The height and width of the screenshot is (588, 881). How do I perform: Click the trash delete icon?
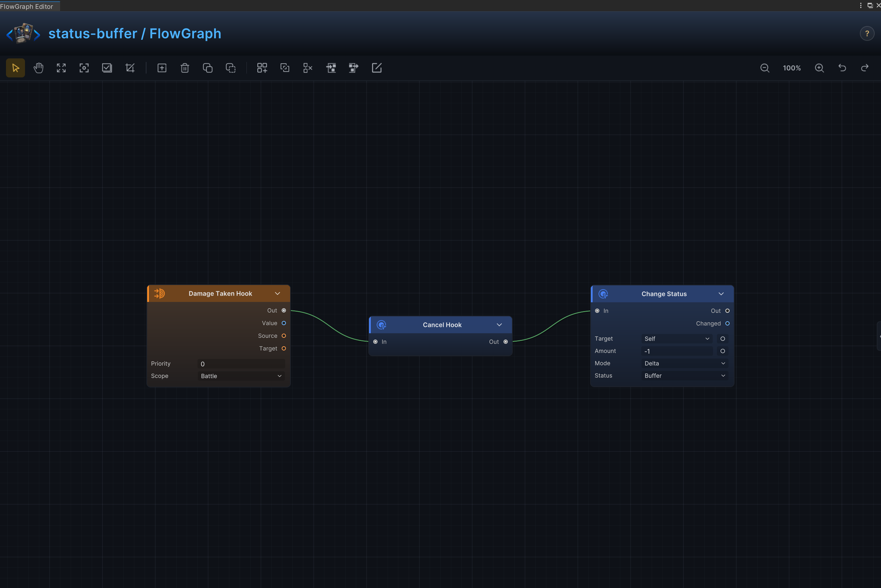pos(185,68)
